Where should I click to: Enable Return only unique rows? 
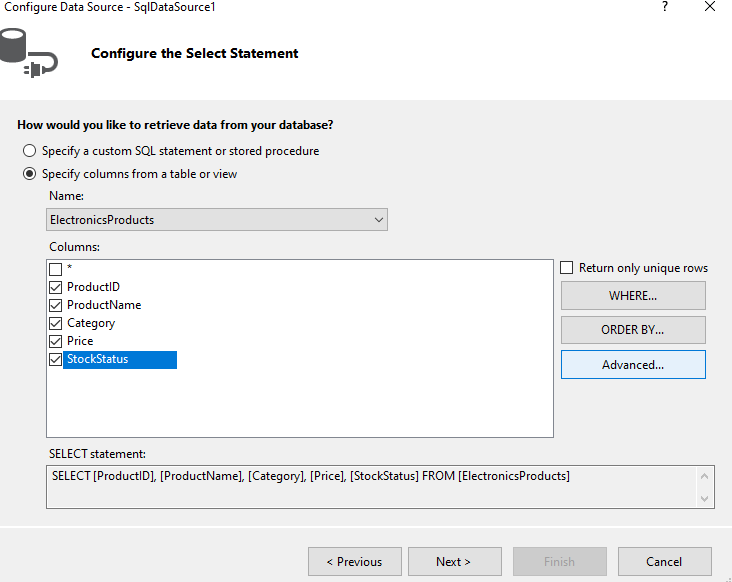click(566, 267)
